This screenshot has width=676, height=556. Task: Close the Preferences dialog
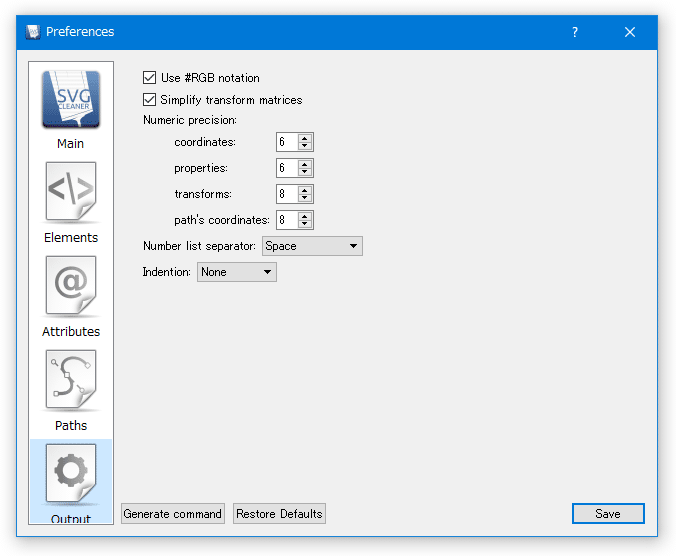pyautogui.click(x=630, y=32)
